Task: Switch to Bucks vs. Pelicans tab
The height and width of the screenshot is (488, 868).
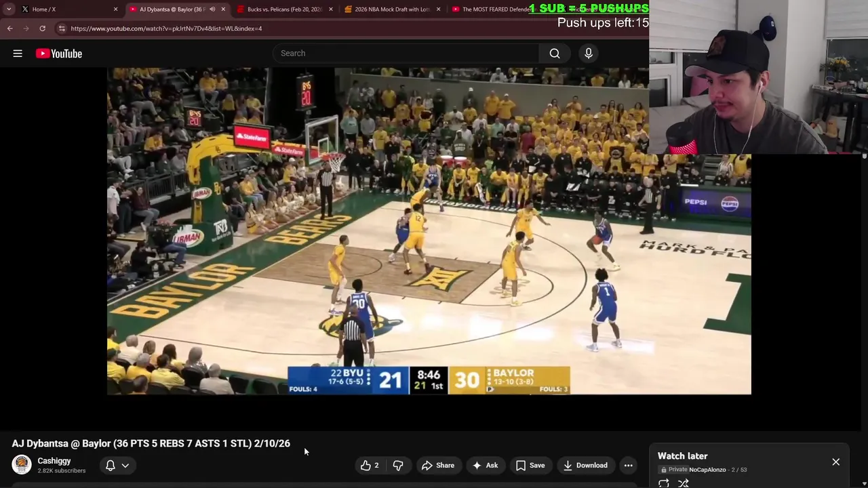Action: (x=285, y=9)
